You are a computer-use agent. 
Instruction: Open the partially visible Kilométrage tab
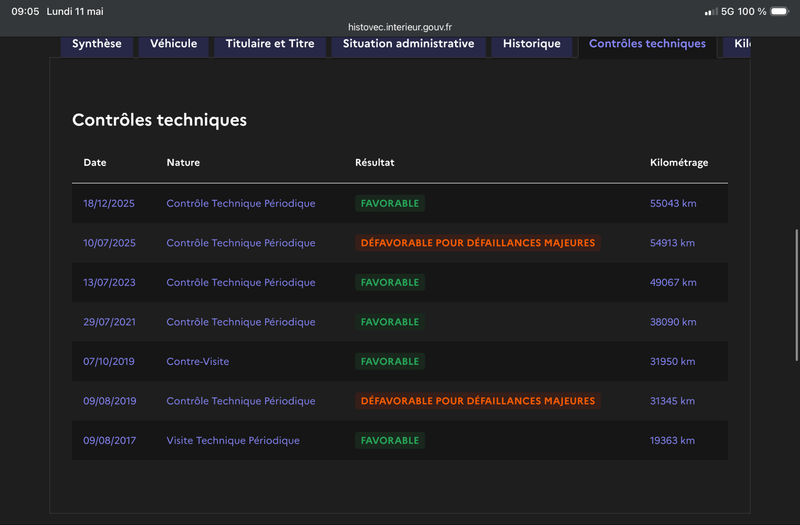coord(737,44)
